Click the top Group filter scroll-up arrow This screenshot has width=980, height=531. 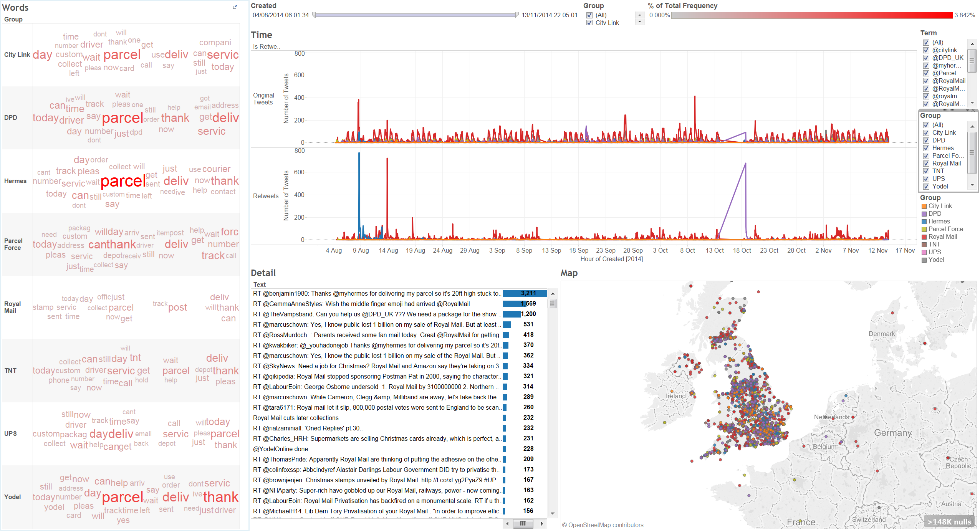click(640, 15)
